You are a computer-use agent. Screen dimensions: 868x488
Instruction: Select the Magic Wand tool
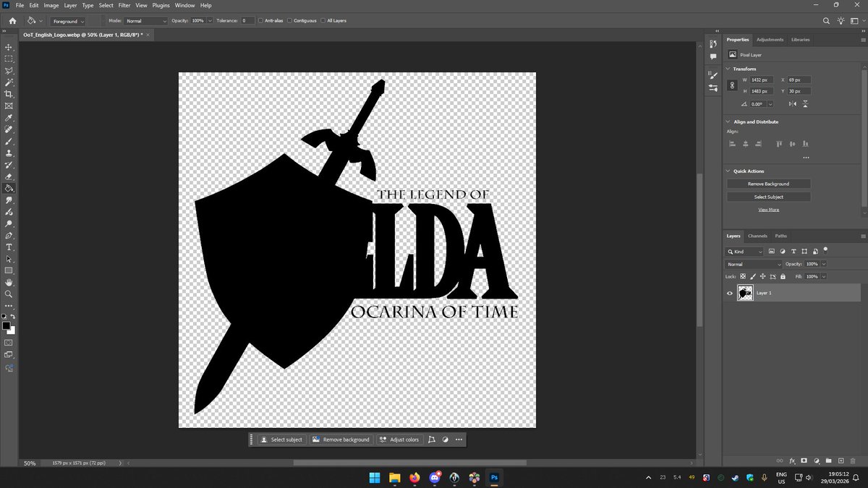[x=9, y=82]
